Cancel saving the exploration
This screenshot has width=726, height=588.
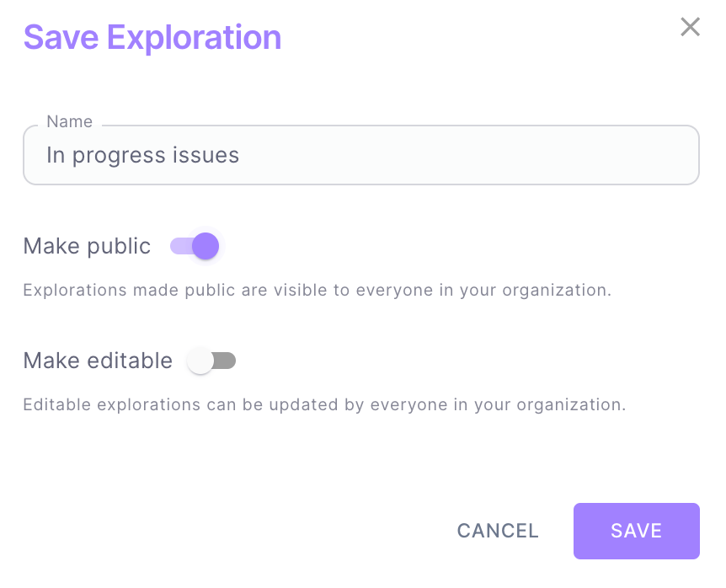tap(497, 531)
